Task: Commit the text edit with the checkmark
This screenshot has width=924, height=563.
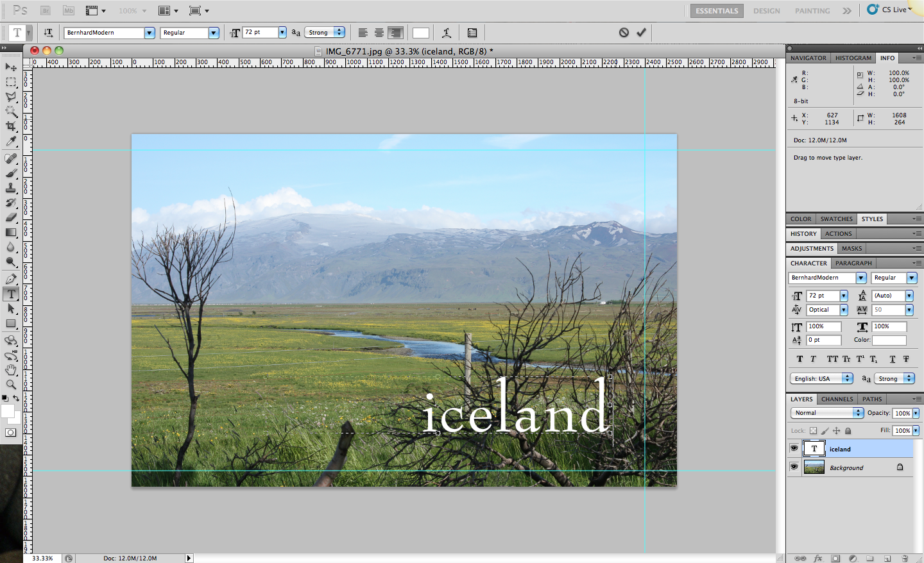Action: coord(641,33)
